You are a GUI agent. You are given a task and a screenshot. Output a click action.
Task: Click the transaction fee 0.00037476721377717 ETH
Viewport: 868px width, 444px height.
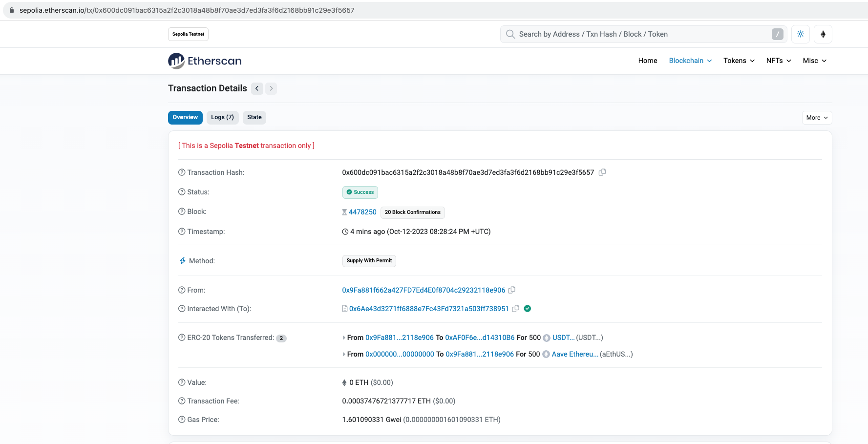(x=386, y=401)
